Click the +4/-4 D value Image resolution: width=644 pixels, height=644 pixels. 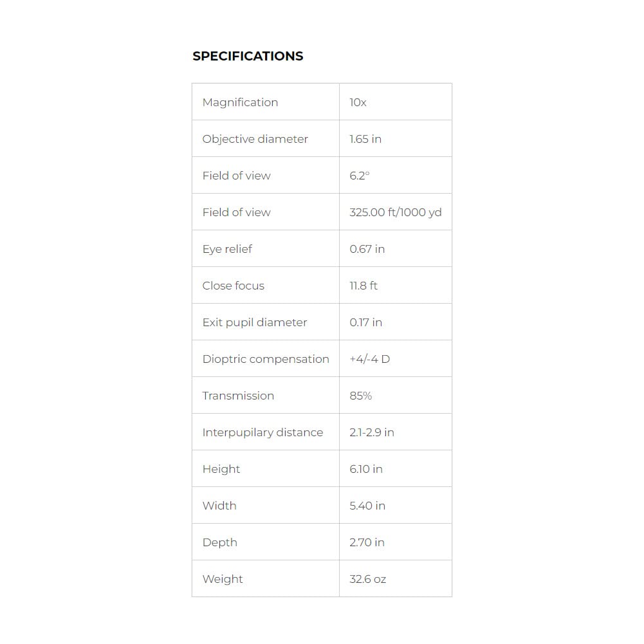tap(370, 359)
